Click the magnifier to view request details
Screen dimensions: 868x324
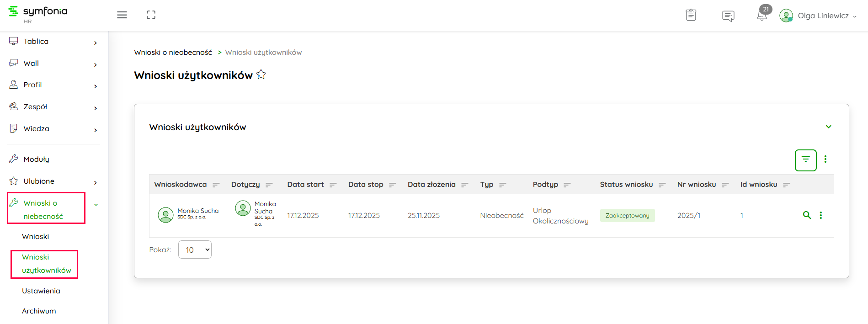(x=807, y=215)
